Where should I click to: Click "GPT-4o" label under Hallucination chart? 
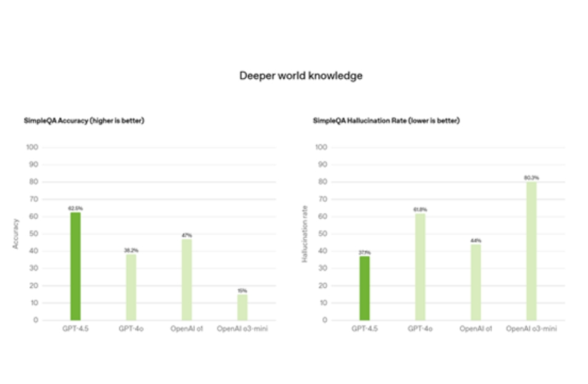point(420,329)
